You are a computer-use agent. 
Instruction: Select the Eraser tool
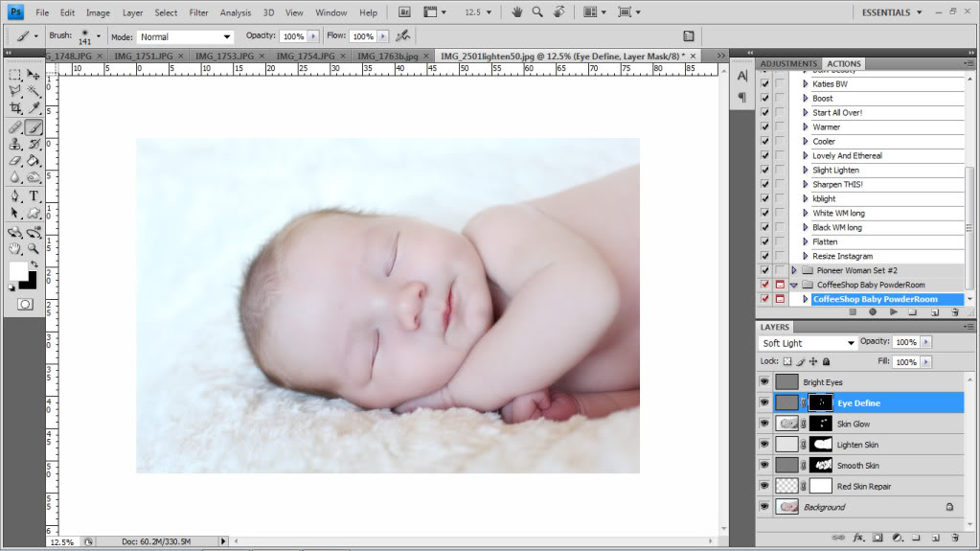pos(15,161)
